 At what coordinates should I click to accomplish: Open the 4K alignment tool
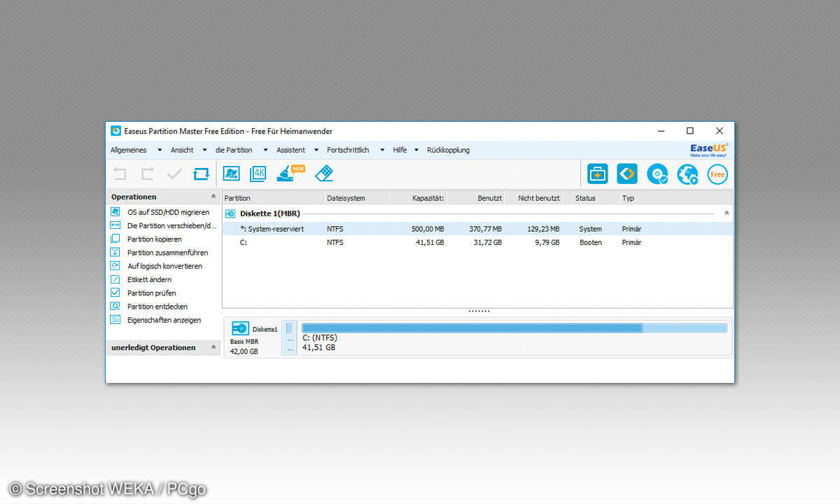pos(258,174)
